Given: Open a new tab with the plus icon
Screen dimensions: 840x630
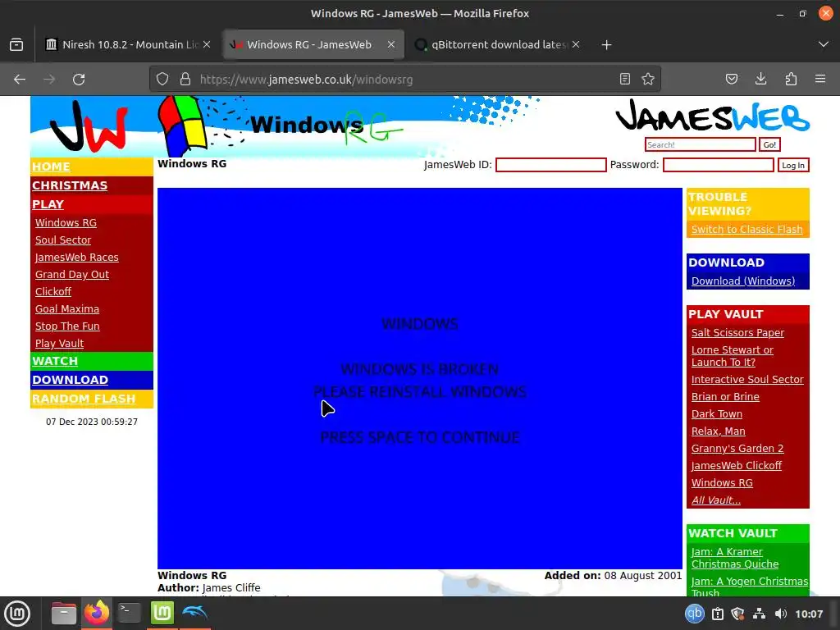Looking at the screenshot, I should tap(606, 45).
